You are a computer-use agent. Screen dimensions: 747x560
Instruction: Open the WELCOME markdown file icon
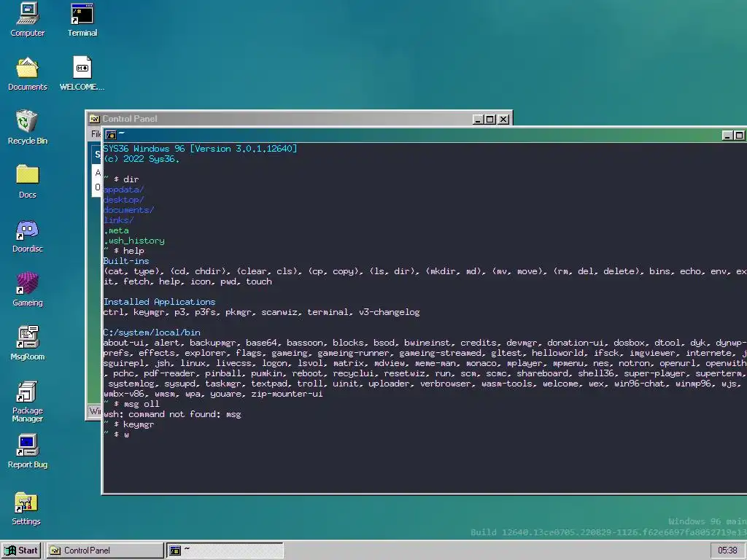click(x=82, y=74)
